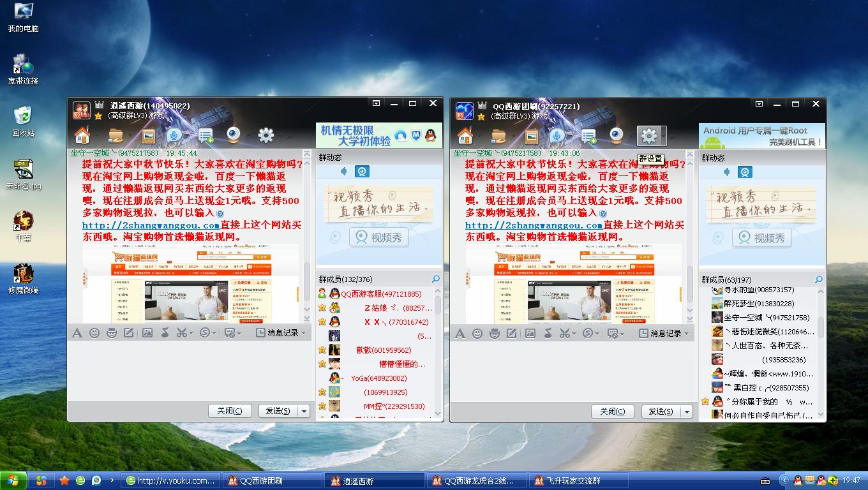
Task: Open font settings 'A' in 逍遥西游 chat
Action: tap(77, 333)
